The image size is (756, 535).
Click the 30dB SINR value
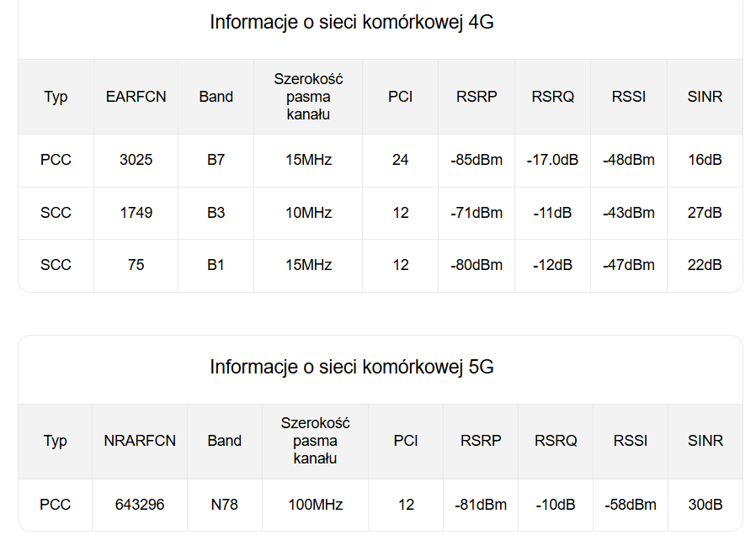[x=705, y=505]
